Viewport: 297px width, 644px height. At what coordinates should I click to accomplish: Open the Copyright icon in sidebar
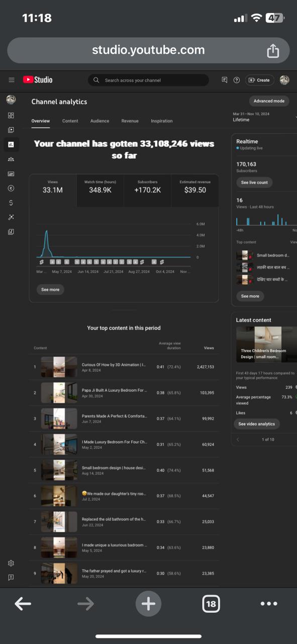11,188
